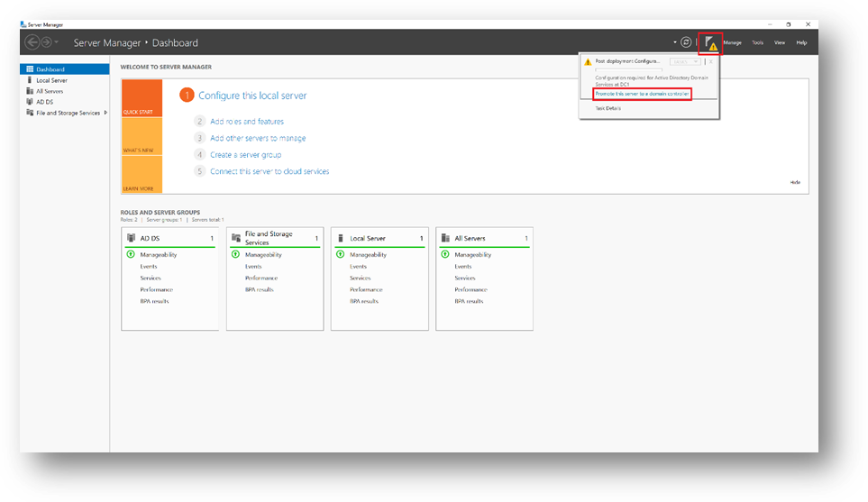
Task: Click Promote this server to a domain controller
Action: tap(642, 94)
